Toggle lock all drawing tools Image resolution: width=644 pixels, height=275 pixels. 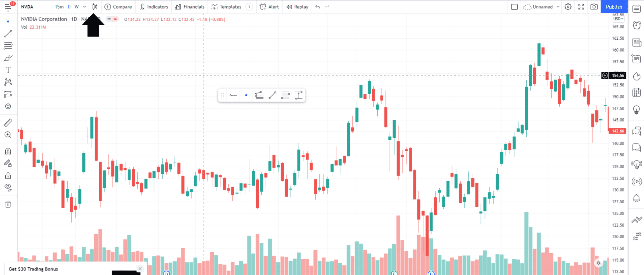[x=8, y=176]
